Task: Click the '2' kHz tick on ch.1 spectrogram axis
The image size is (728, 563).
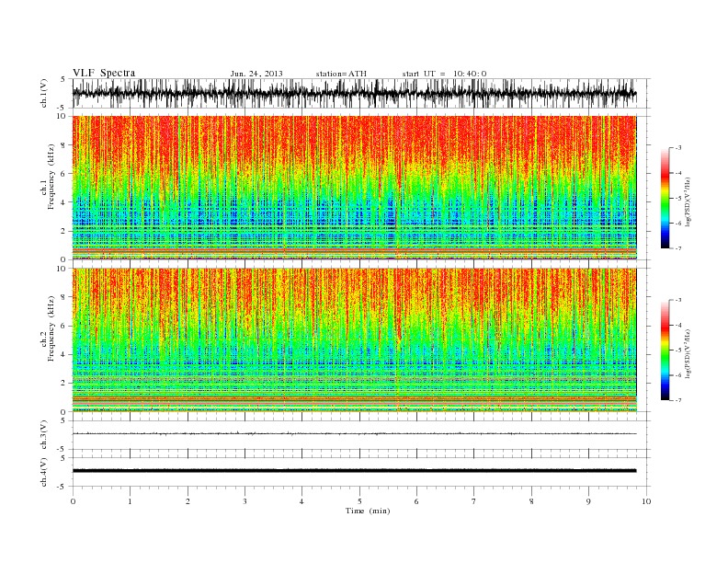Action: pyautogui.click(x=64, y=231)
